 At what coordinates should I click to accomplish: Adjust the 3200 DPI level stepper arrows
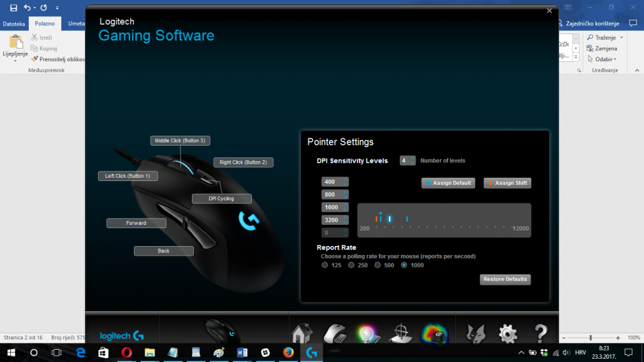tap(345, 220)
